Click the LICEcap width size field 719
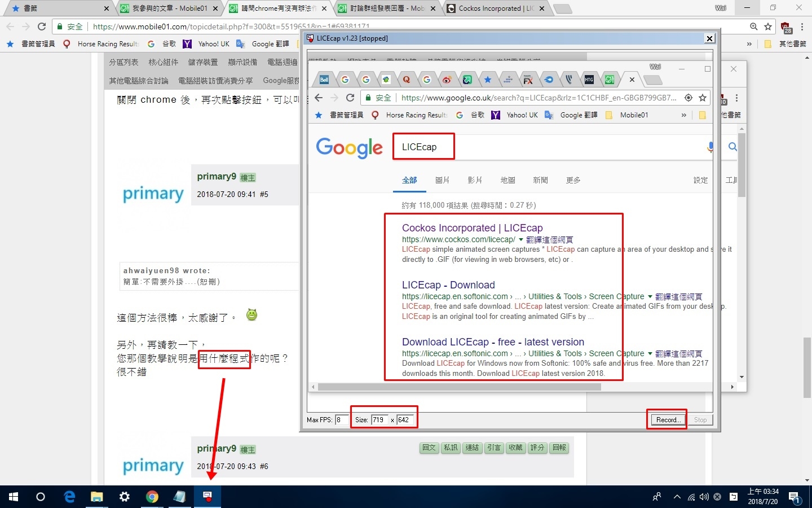Image resolution: width=812 pixels, height=508 pixels. pos(379,420)
